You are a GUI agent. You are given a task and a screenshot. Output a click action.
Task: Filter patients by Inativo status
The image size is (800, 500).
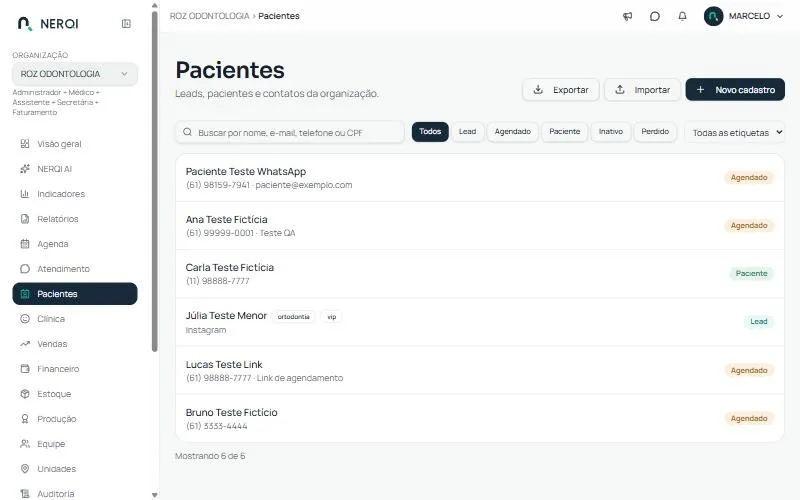(x=611, y=132)
